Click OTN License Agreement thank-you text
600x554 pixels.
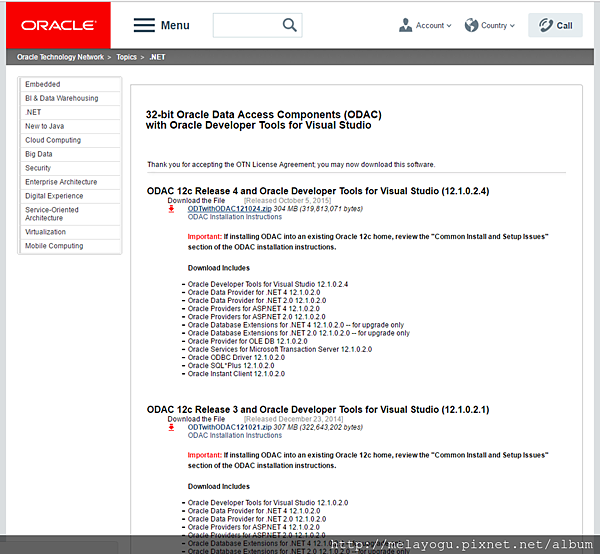(291, 165)
